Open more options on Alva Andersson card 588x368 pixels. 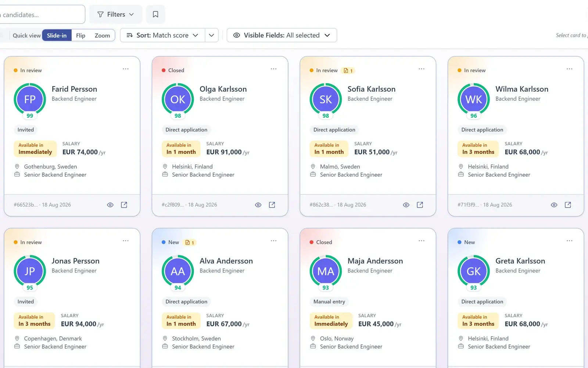273,241
